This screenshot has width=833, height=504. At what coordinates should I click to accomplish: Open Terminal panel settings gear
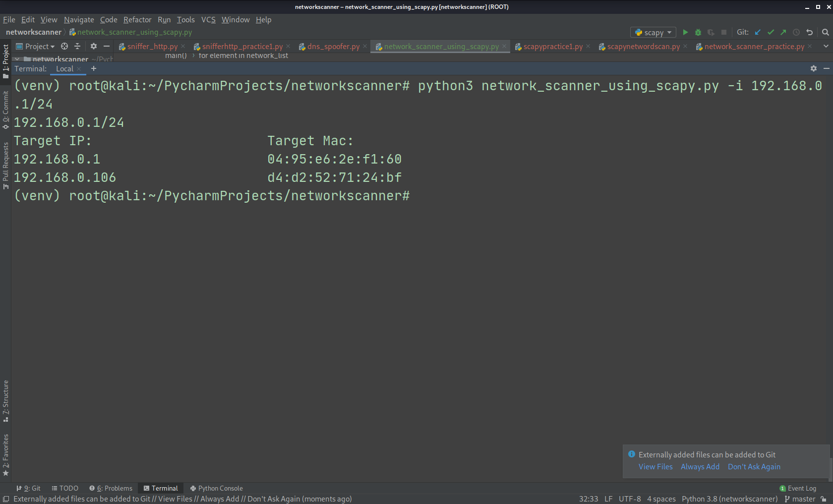coord(814,68)
